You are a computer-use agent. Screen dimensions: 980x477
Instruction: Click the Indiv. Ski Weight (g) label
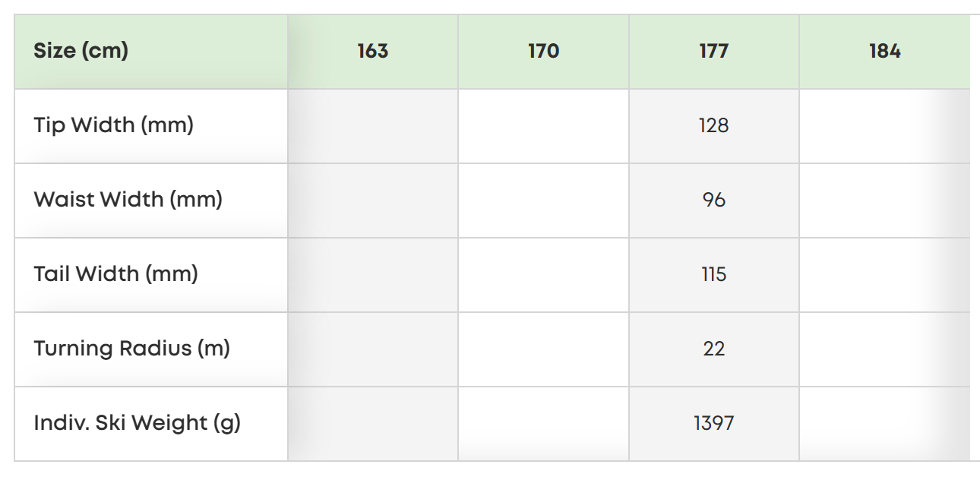point(138,423)
